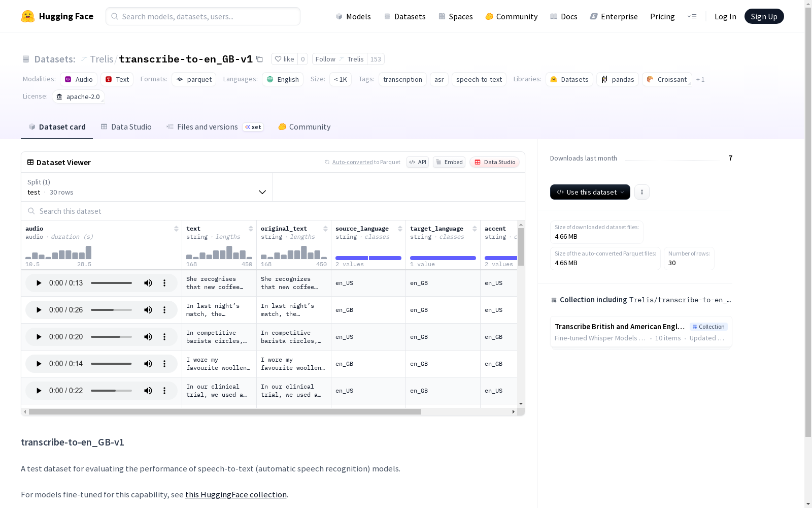Sort by the text column
Screen dimensions: 812x508
(x=251, y=229)
